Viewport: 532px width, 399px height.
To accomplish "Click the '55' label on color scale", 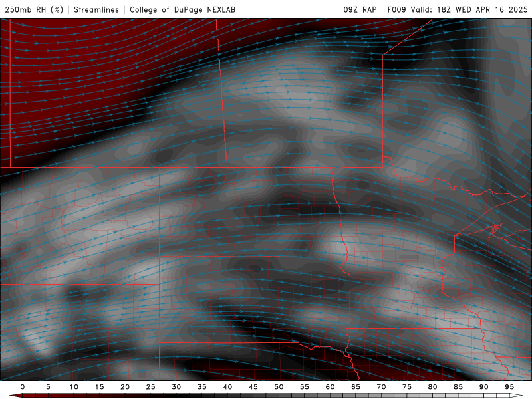I will click(x=305, y=387).
